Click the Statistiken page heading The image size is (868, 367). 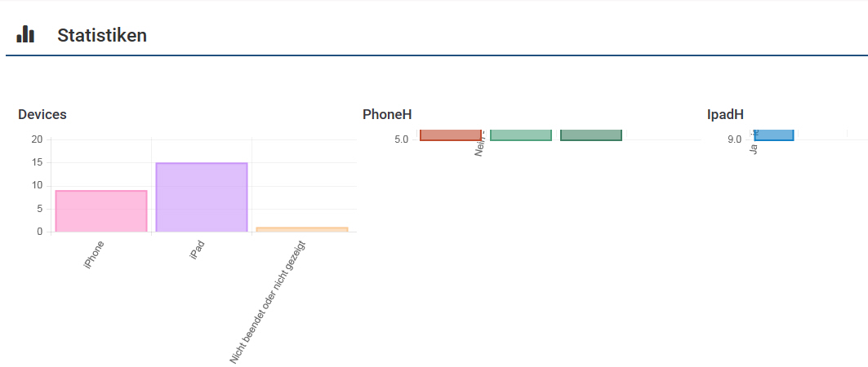(x=102, y=35)
